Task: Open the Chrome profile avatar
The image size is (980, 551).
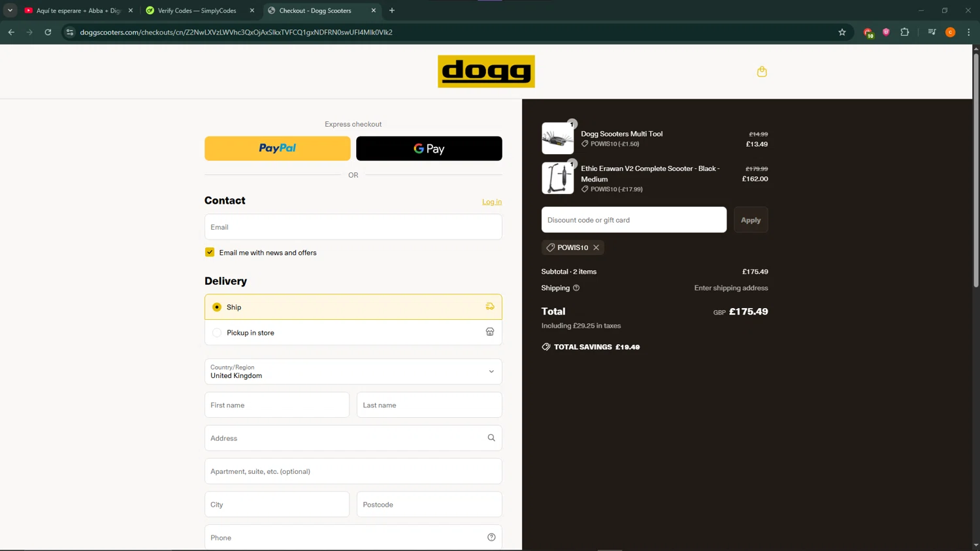Action: coord(951,32)
